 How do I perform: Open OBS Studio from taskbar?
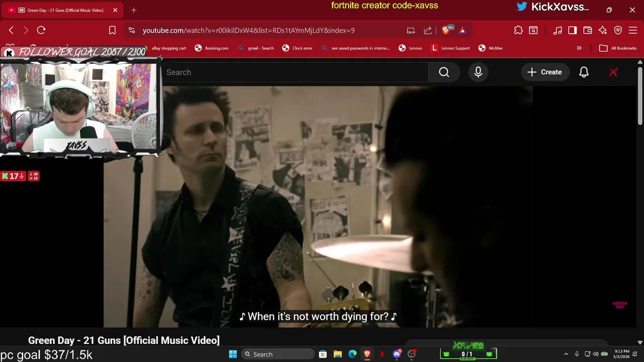point(412,354)
